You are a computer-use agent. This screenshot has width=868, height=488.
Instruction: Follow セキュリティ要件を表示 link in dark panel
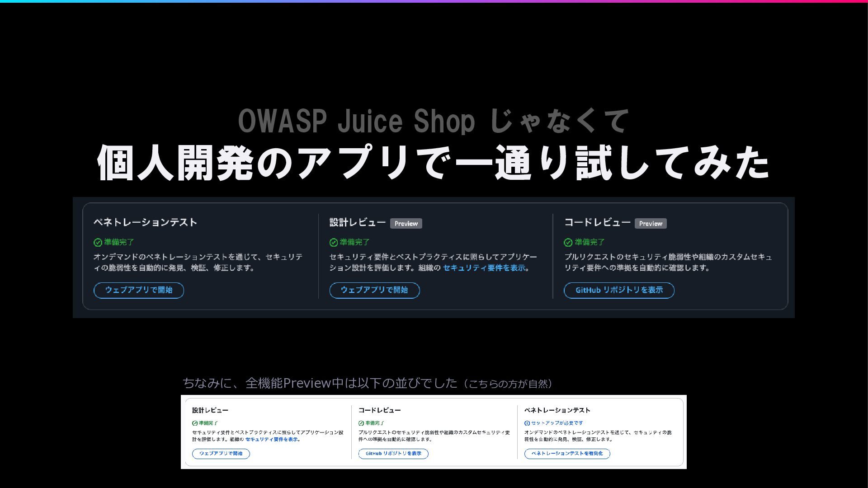(x=484, y=268)
